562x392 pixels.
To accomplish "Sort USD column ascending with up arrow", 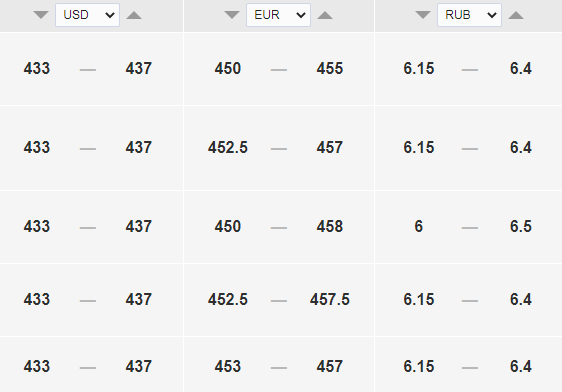I will pos(134,15).
